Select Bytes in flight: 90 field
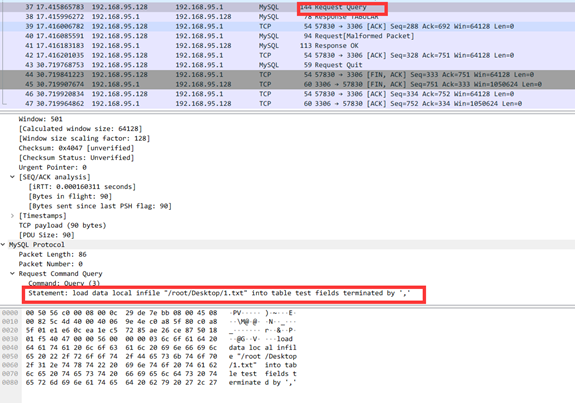The width and height of the screenshot is (575, 403). pyautogui.click(x=70, y=196)
